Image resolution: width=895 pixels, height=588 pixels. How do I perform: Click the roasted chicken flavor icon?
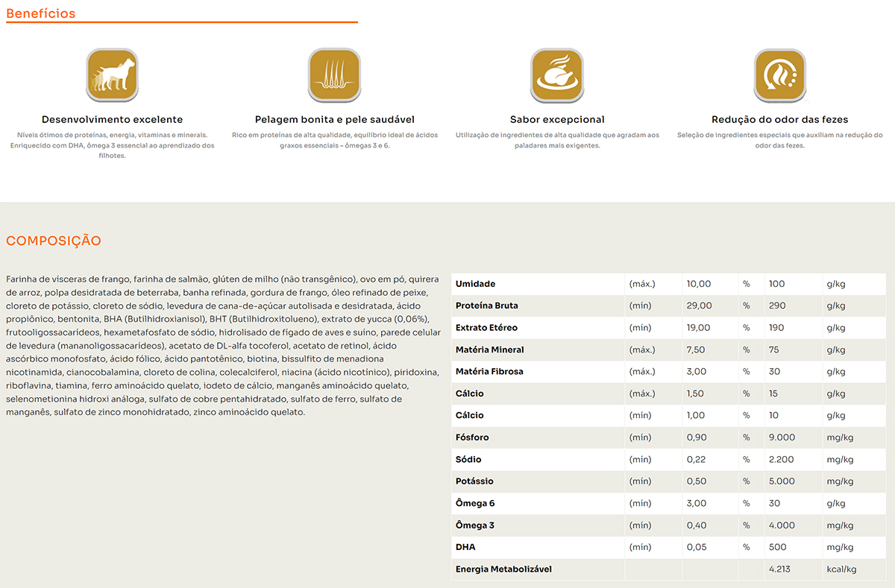557,75
